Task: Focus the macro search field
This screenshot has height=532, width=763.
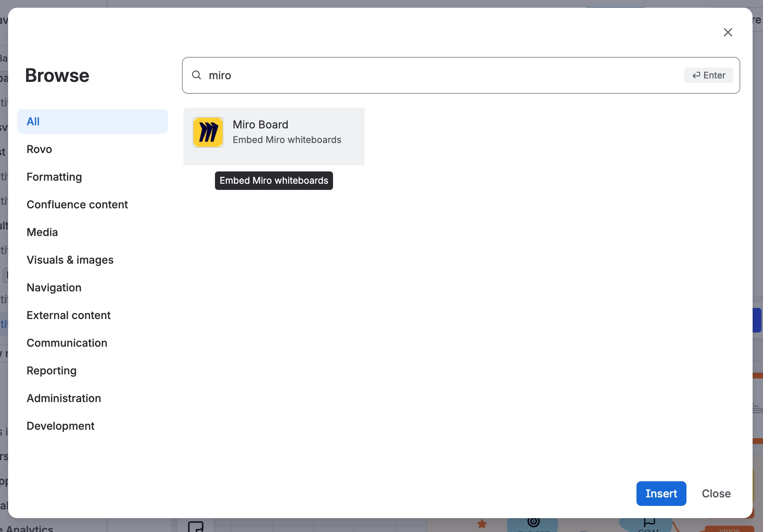Action: [461, 75]
